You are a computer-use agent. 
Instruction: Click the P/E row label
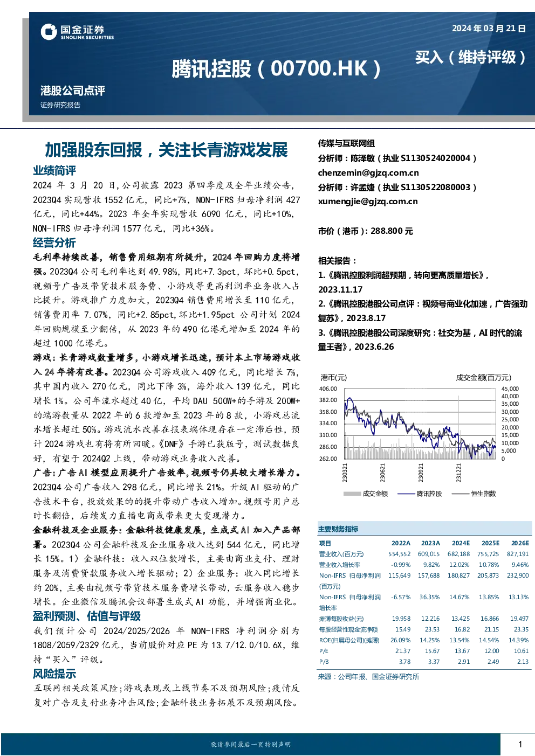[324, 651]
